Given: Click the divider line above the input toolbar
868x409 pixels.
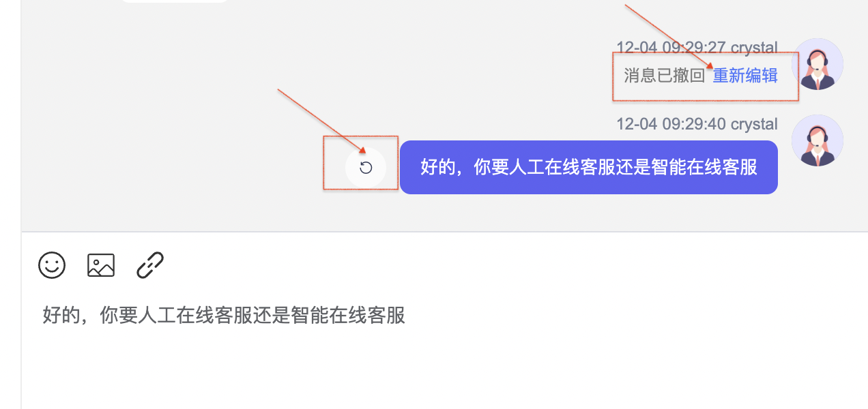Looking at the screenshot, I should 445,232.
